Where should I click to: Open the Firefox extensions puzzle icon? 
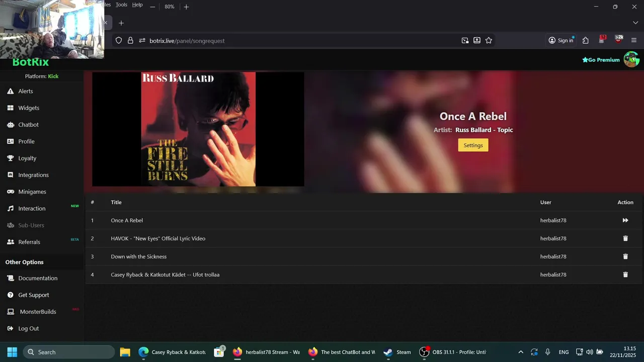pos(586,41)
